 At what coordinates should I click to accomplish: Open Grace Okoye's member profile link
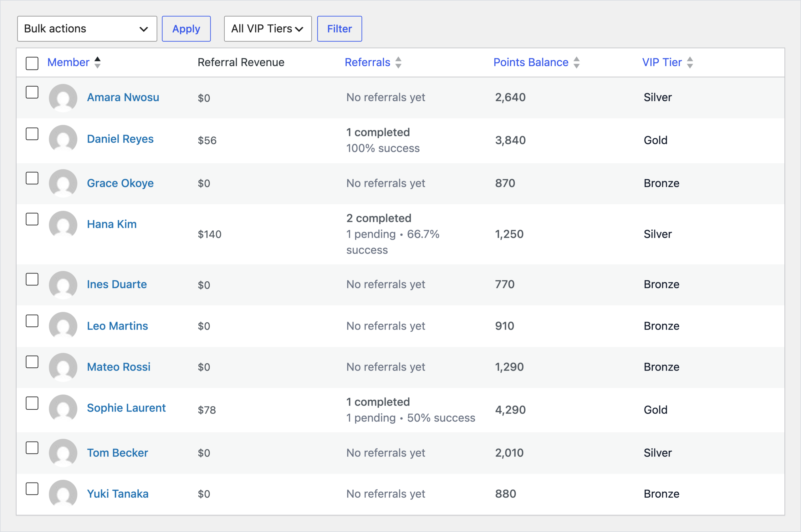(x=120, y=183)
